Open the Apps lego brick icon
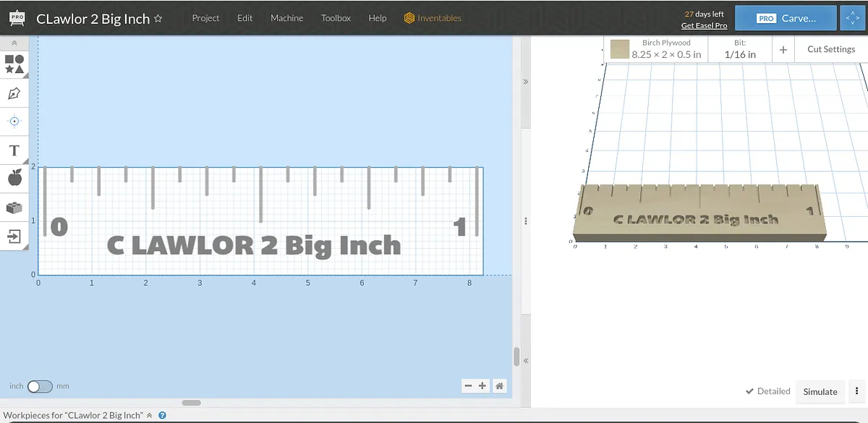 [14, 208]
